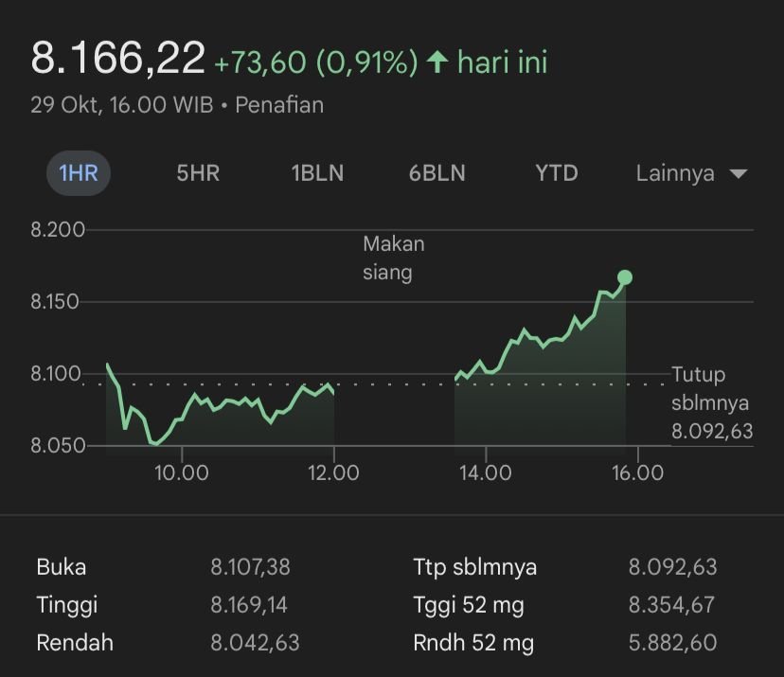784x677 pixels.
Task: Switch to the 5HR range tab
Action: (198, 173)
